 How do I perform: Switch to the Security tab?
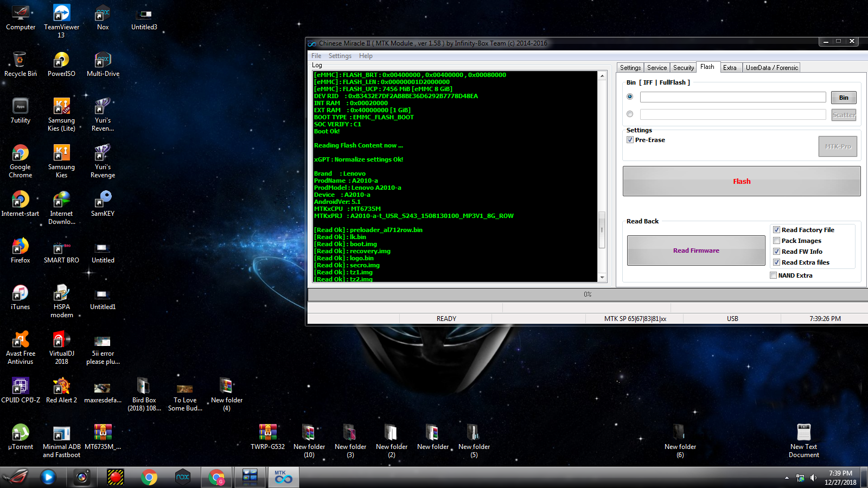(683, 68)
